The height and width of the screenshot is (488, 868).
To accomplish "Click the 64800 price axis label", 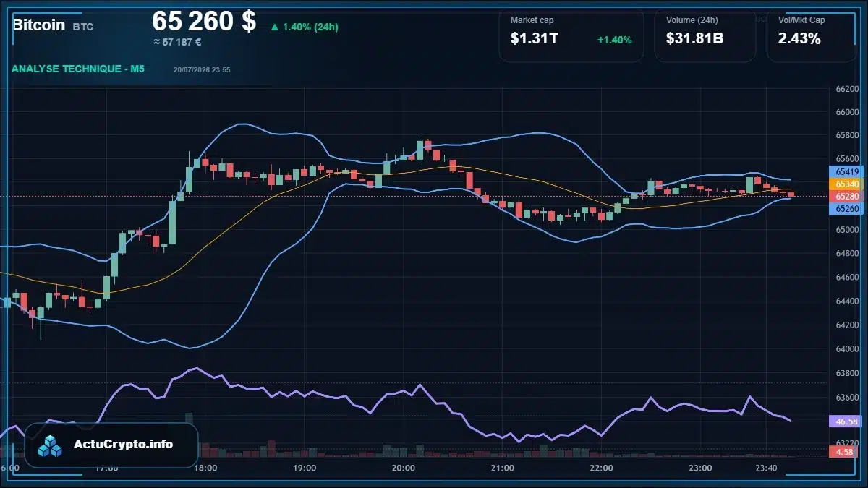I will pyautogui.click(x=846, y=254).
